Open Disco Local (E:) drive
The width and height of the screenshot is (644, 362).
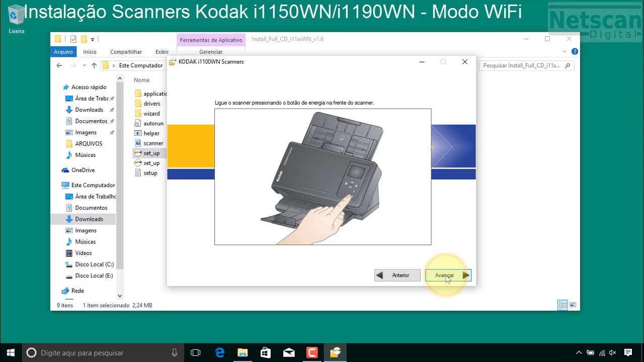coord(94,276)
